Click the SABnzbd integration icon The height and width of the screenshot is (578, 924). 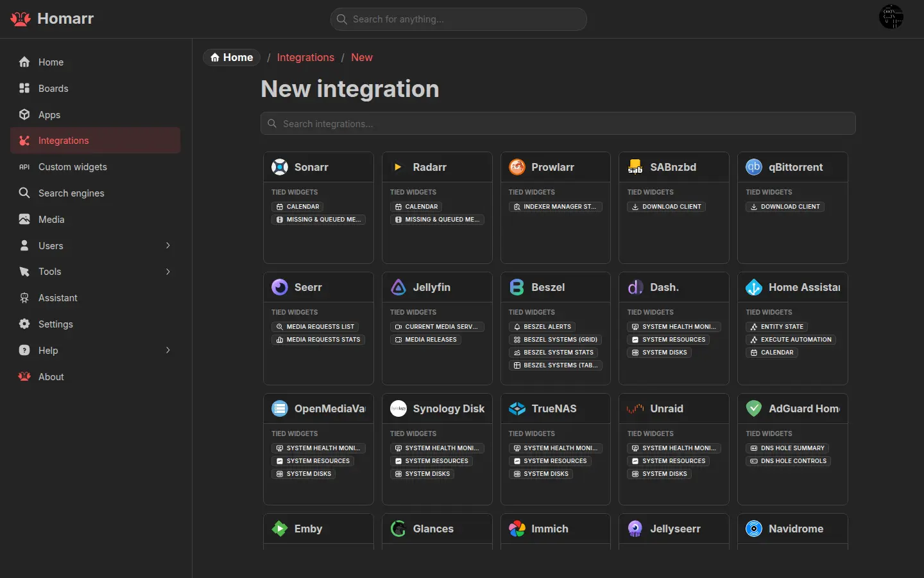pos(635,167)
